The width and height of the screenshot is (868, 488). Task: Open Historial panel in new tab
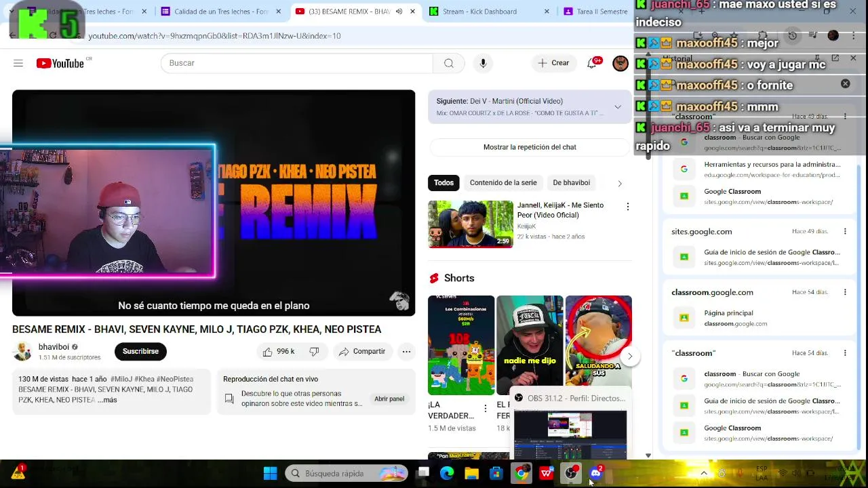click(835, 59)
